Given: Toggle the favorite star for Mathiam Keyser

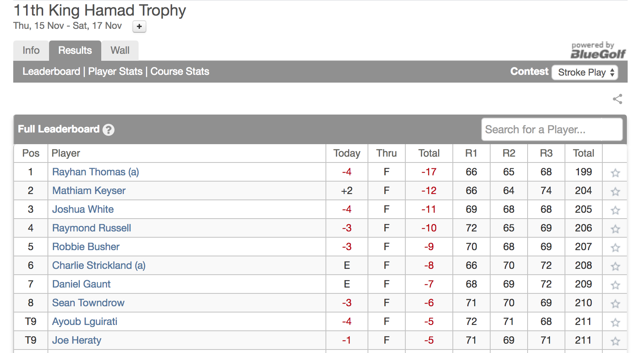Looking at the screenshot, I should [615, 191].
